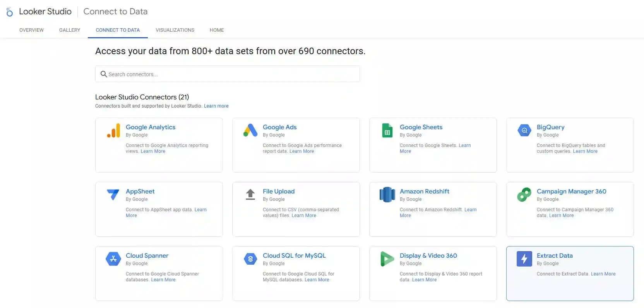
Task: Click the Amazon Redshift icon
Action: click(387, 195)
